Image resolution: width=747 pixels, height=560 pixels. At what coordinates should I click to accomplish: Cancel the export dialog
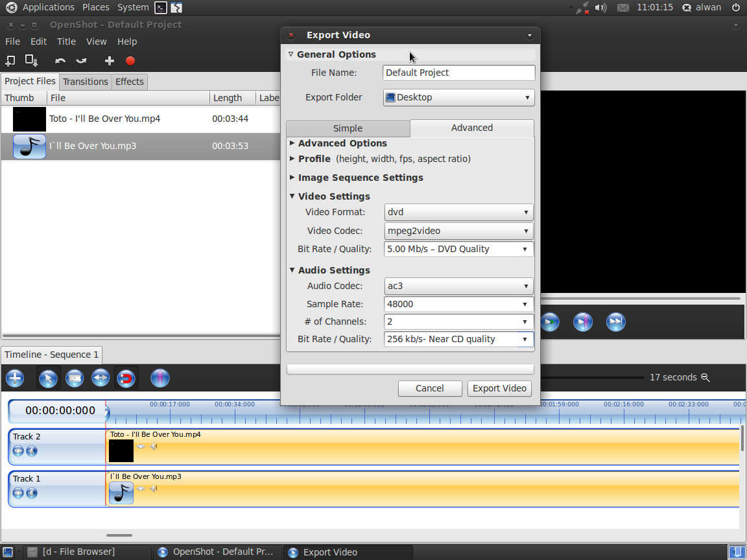[430, 388]
